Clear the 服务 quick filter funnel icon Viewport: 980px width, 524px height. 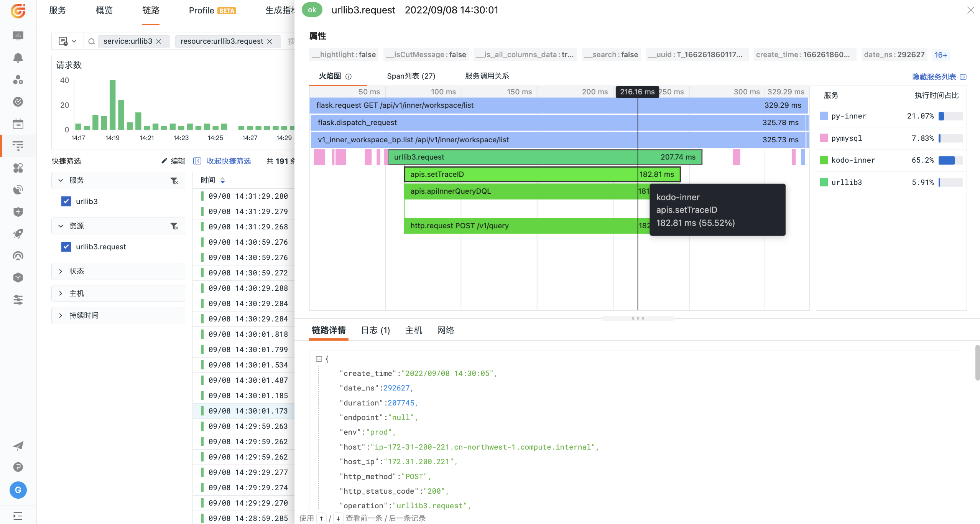pyautogui.click(x=174, y=181)
